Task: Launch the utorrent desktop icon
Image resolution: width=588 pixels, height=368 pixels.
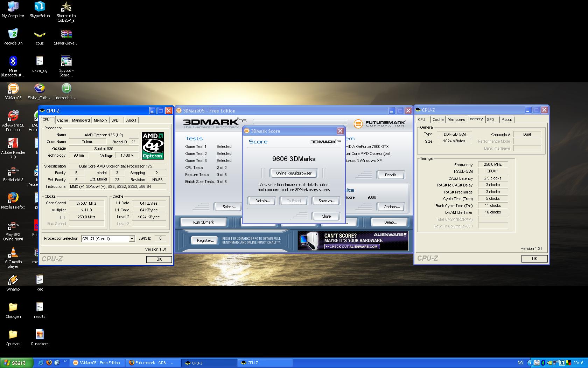Action: (x=66, y=91)
